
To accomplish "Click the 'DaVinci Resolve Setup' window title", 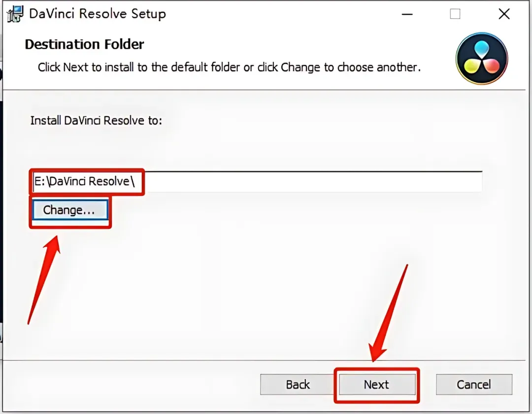I will (98, 14).
